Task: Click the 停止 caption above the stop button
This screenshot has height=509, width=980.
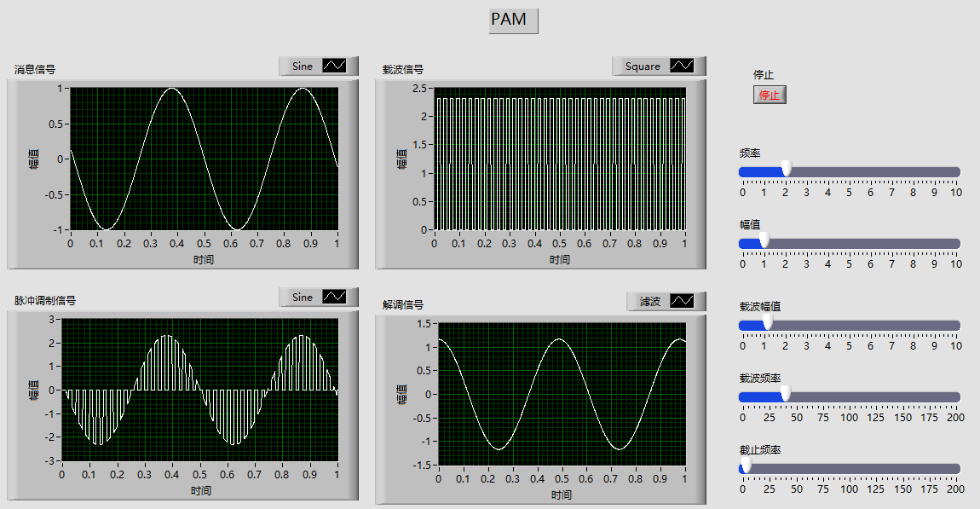Action: [764, 74]
